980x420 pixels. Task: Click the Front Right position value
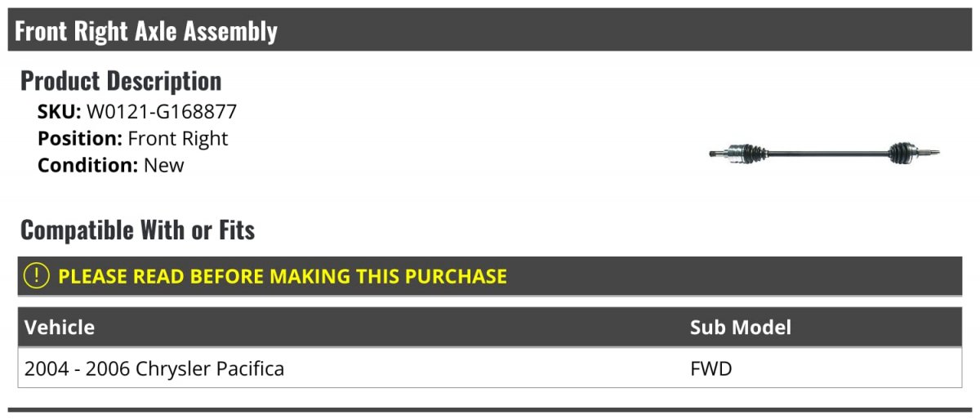coord(178,139)
